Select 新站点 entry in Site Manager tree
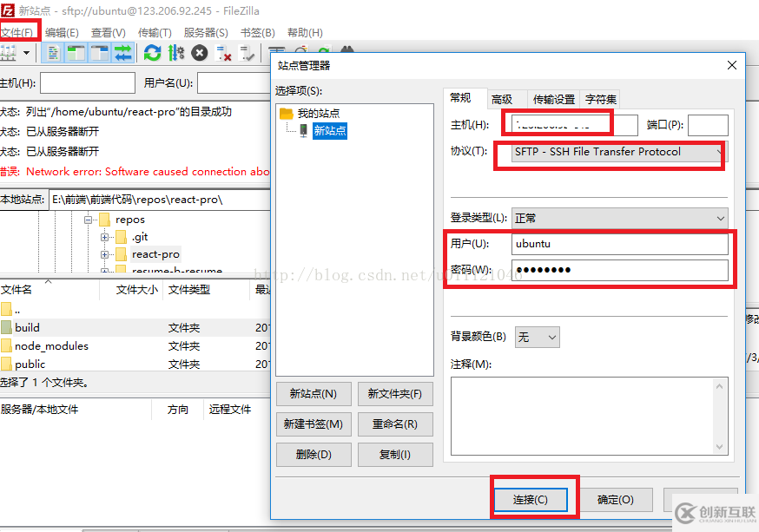This screenshot has width=759, height=532. [330, 130]
